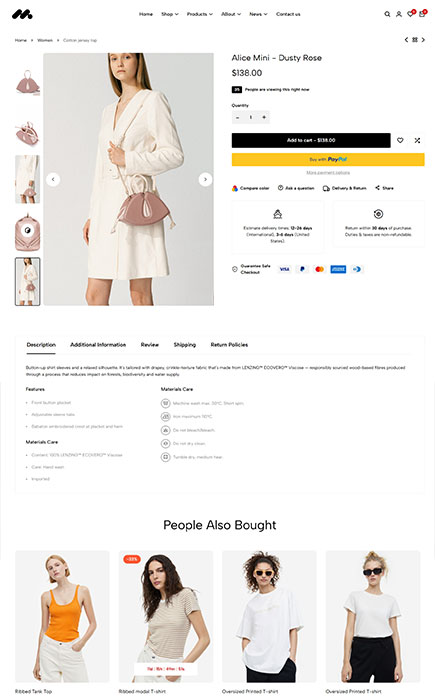
Task: Open the wishlist heart in header
Action: [410, 14]
